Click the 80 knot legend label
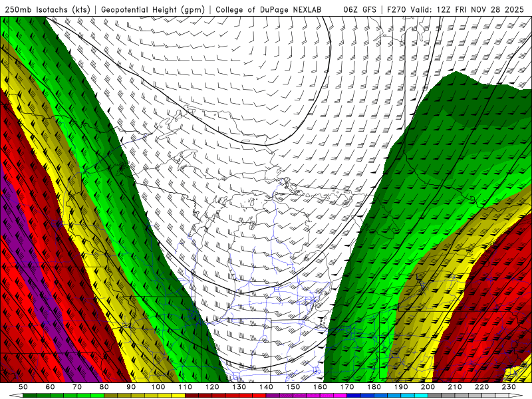Viewport: 532px width, 399px height. pos(104,387)
